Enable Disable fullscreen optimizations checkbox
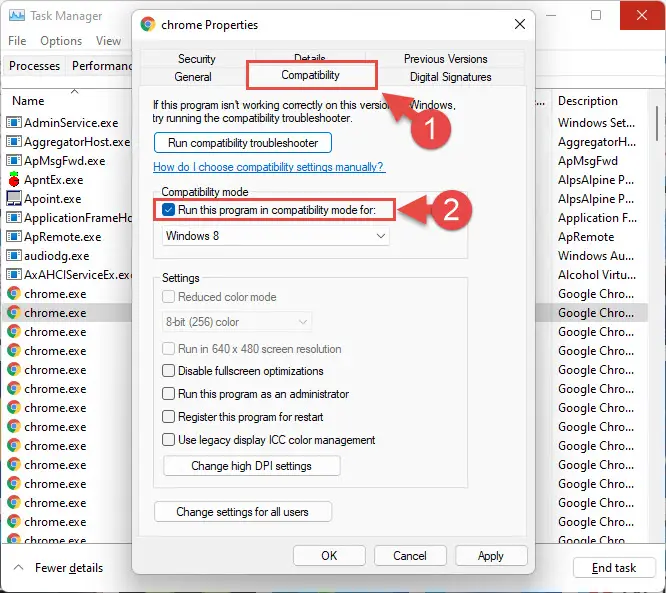Viewport: 666px width, 593px height. [169, 371]
